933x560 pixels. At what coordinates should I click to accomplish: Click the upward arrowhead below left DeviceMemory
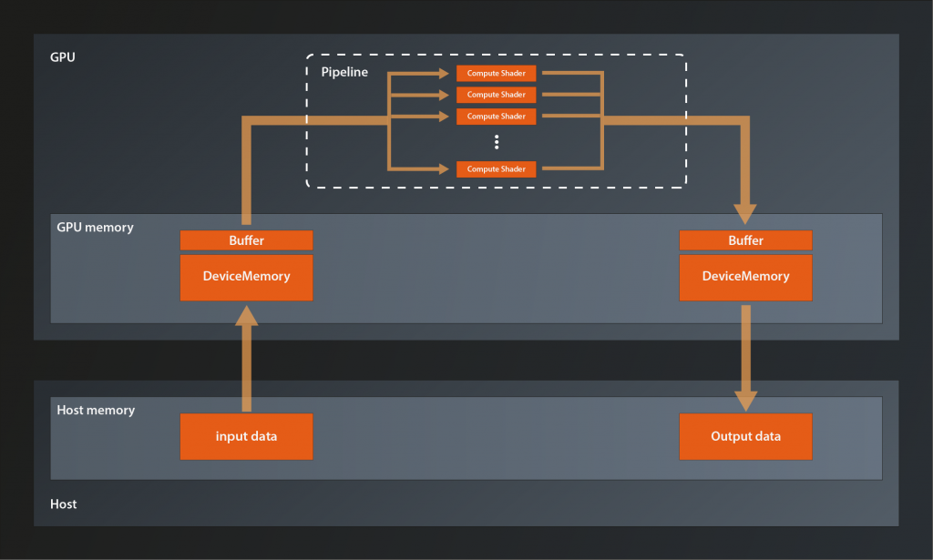coord(246,315)
